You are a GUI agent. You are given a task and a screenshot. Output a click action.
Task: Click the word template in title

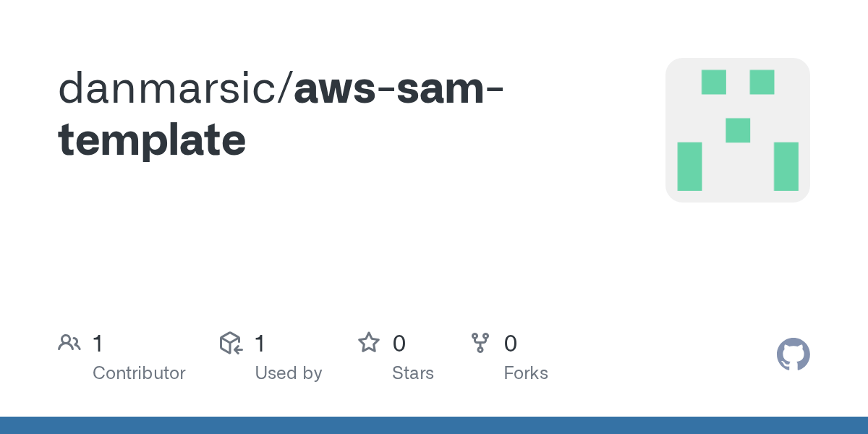pos(152,141)
